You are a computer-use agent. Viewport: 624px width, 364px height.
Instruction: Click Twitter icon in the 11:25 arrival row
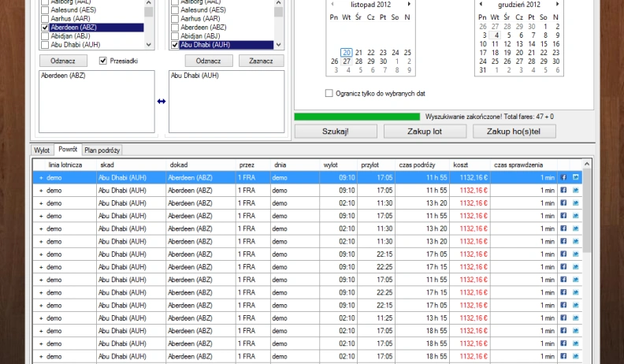click(x=575, y=318)
